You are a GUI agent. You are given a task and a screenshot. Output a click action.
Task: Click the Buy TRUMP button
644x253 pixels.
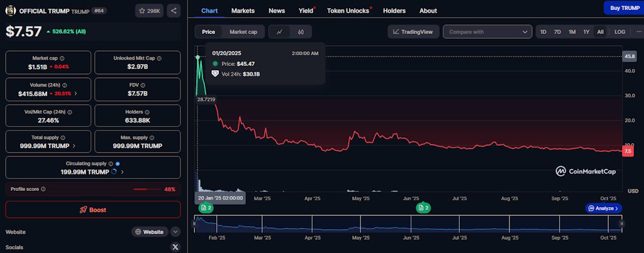(621, 8)
